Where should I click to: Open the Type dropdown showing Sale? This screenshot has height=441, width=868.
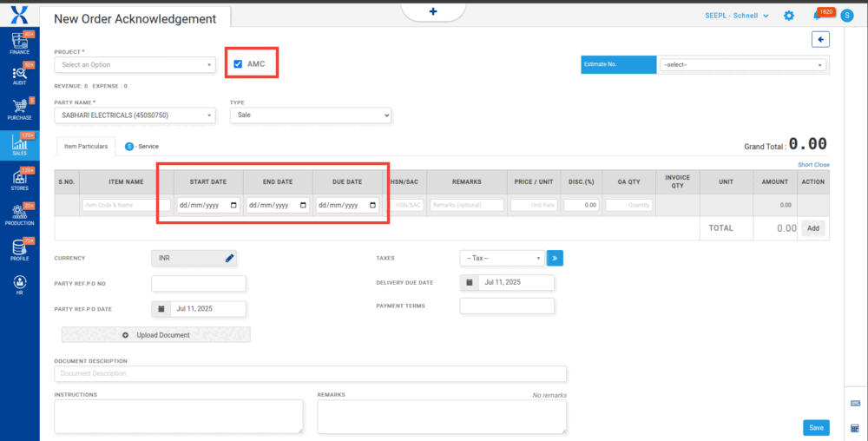coord(310,115)
